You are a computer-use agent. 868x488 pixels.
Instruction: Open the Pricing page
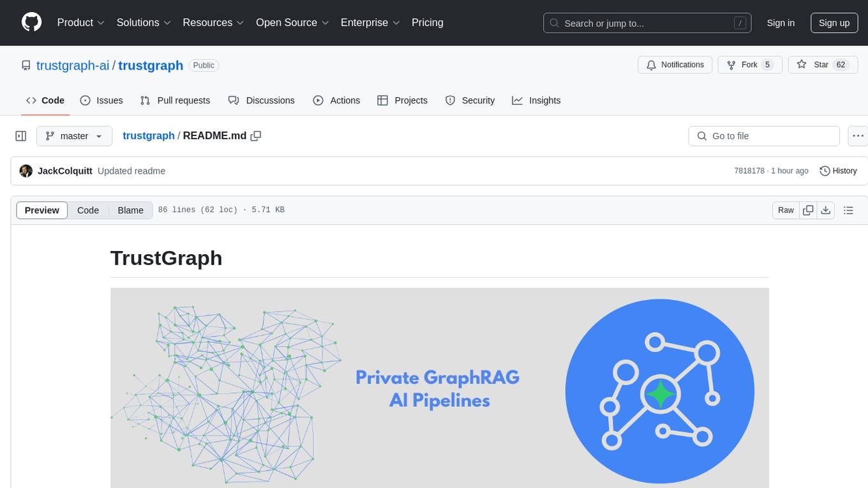(x=428, y=22)
